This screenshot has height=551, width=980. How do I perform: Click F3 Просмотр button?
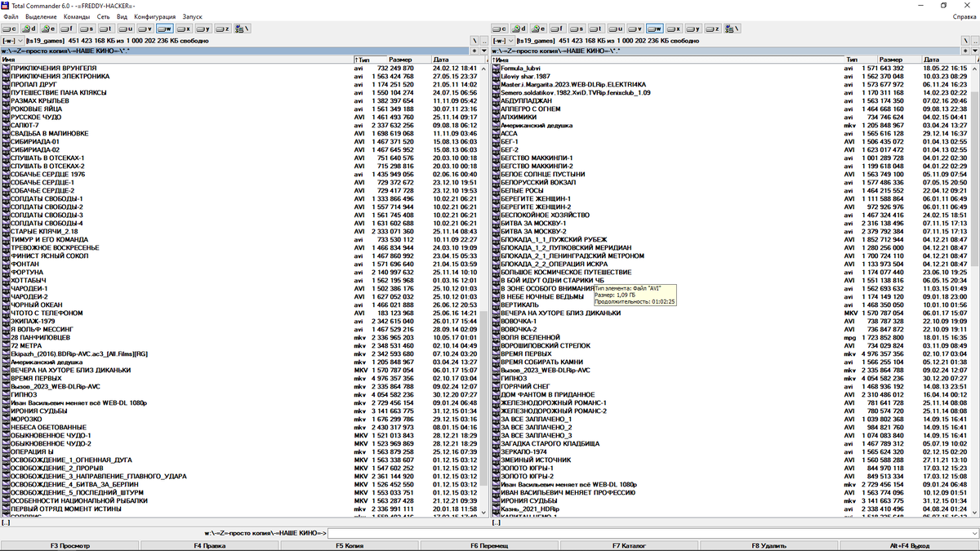[x=69, y=545]
